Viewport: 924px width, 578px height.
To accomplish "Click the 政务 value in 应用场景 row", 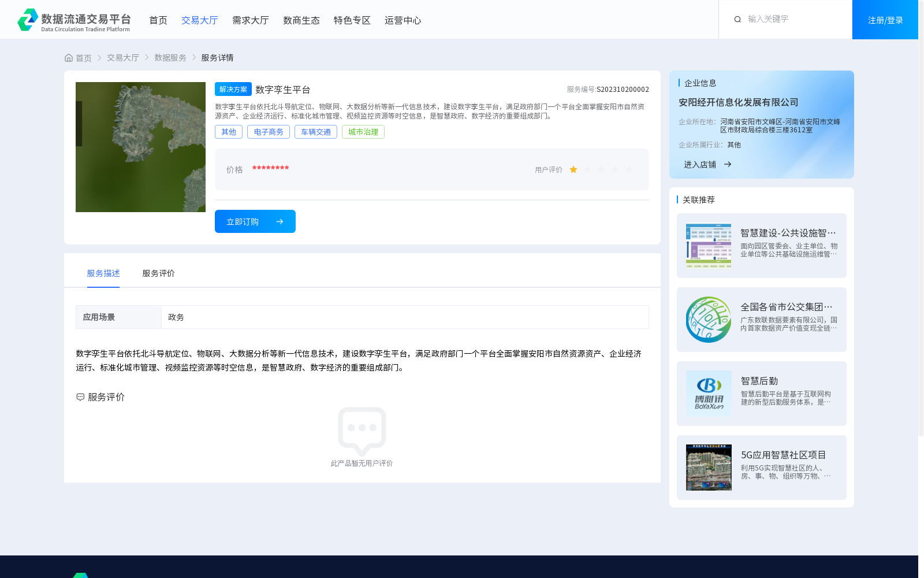I will coord(176,317).
